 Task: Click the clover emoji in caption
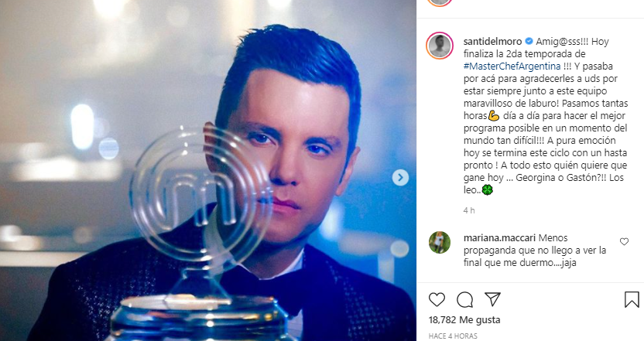point(487,190)
